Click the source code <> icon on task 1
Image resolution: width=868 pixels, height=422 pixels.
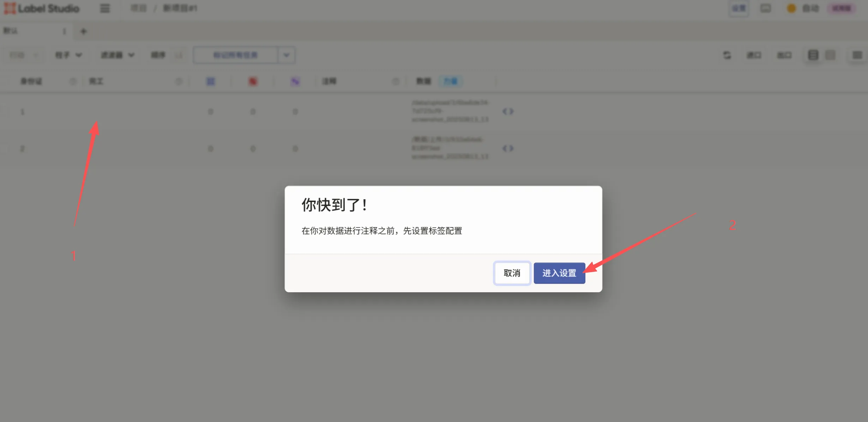(508, 111)
